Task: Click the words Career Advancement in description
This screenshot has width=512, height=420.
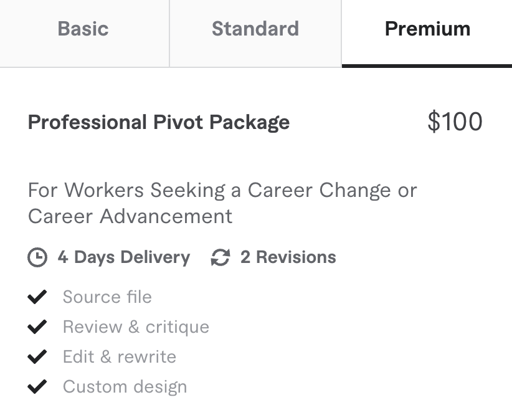Action: (130, 216)
